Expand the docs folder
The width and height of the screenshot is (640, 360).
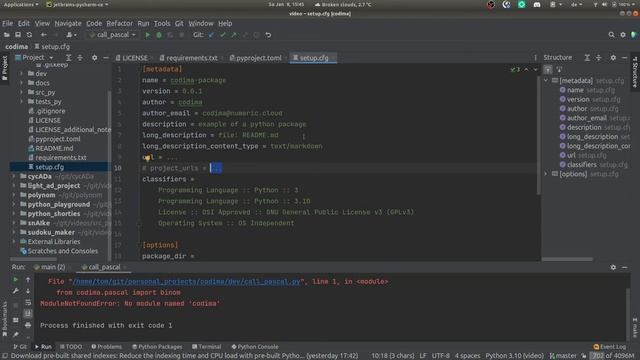coord(22,83)
